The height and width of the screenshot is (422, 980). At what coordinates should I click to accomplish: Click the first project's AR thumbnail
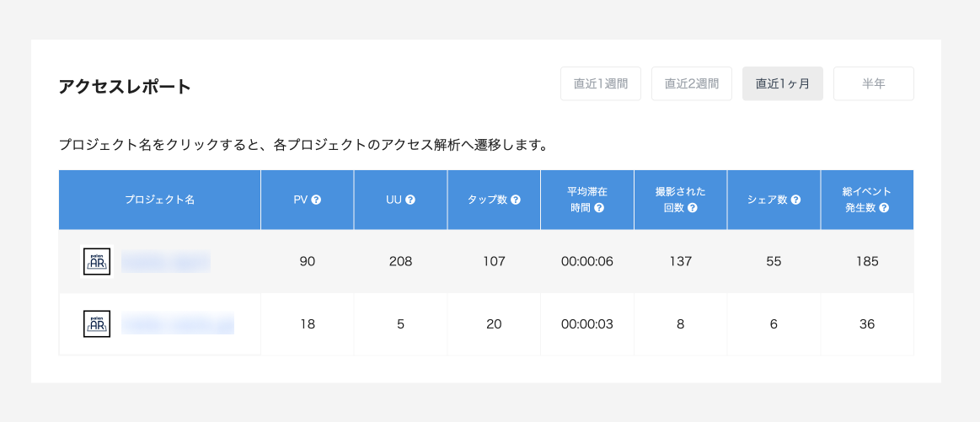click(97, 262)
